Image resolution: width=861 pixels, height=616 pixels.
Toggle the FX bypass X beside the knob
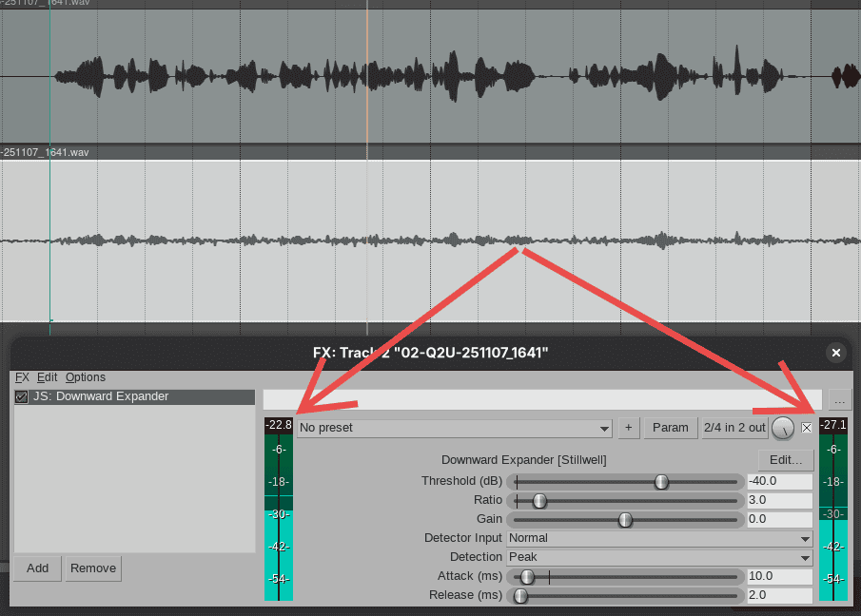[806, 427]
